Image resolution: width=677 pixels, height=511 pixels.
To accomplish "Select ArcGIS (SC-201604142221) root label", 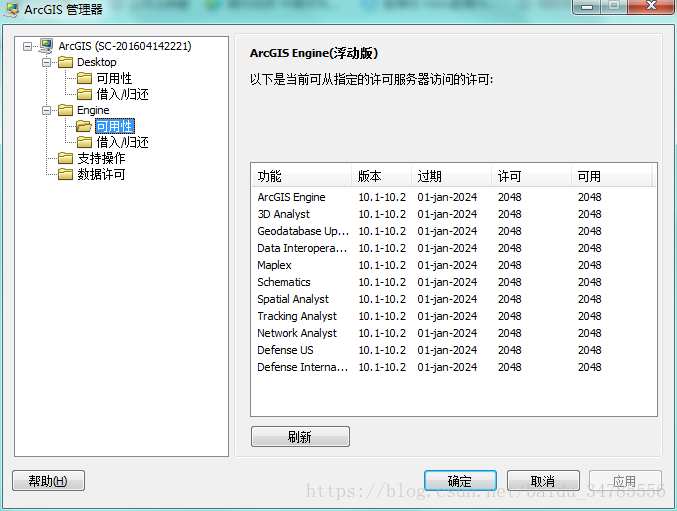I will tap(125, 46).
